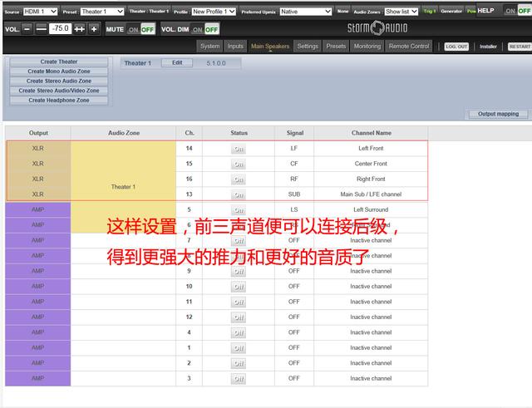This screenshot has width=532, height=408.
Task: Toggle the power ON/OFF switch beside HELP
Action: (518, 11)
